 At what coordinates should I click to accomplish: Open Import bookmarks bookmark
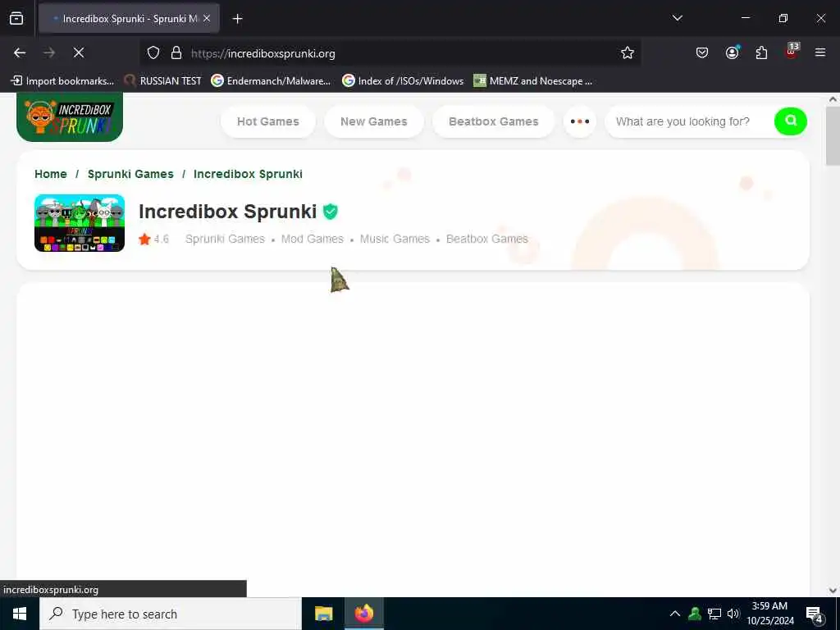pyautogui.click(x=62, y=81)
